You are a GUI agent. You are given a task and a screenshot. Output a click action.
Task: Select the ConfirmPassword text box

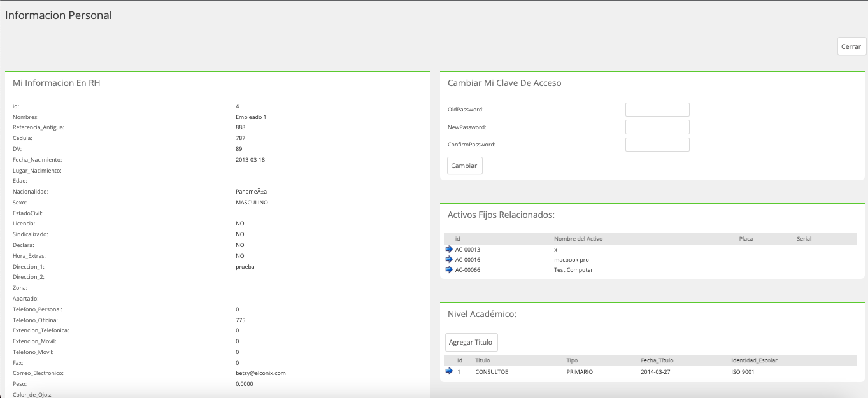(x=657, y=145)
